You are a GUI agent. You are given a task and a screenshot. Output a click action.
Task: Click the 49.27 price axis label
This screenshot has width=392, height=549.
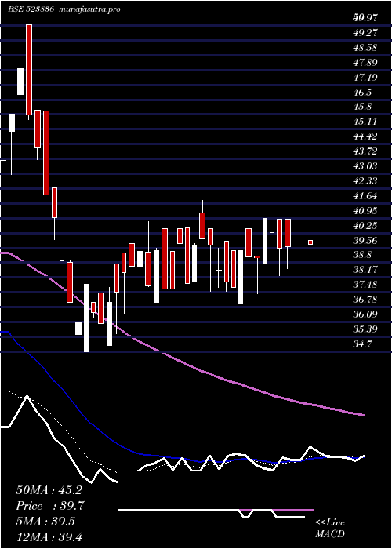(x=366, y=33)
